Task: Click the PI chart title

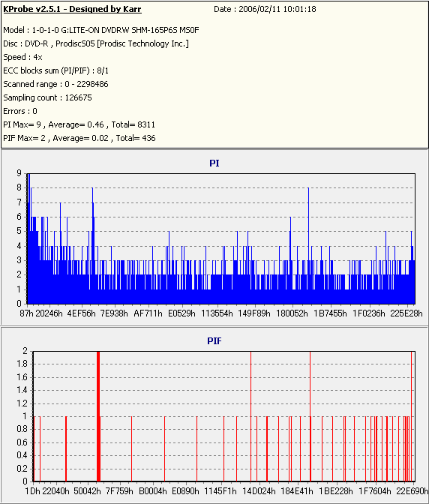Action: [x=214, y=163]
